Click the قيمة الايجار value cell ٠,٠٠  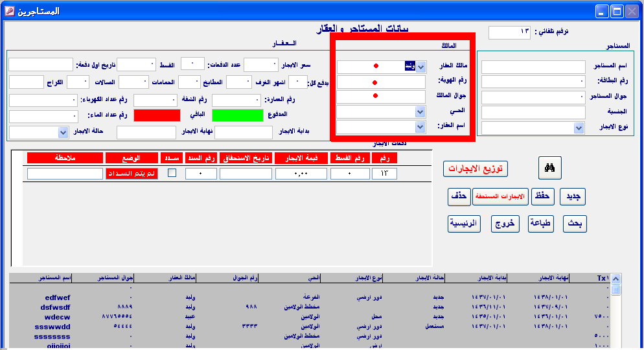[x=301, y=174]
